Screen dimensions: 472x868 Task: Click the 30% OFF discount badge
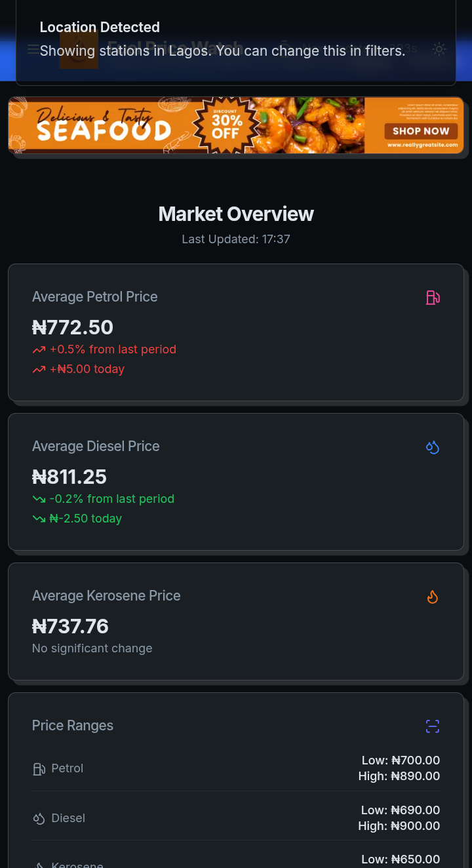click(226, 125)
